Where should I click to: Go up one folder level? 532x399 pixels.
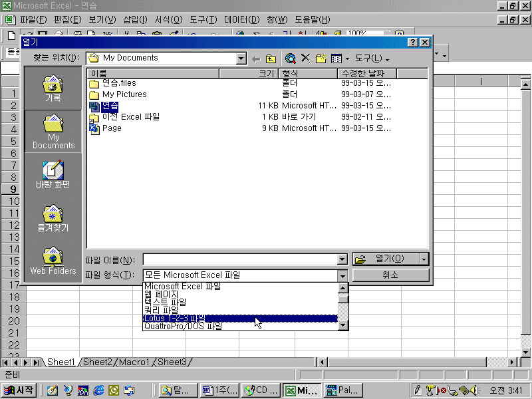(x=271, y=59)
